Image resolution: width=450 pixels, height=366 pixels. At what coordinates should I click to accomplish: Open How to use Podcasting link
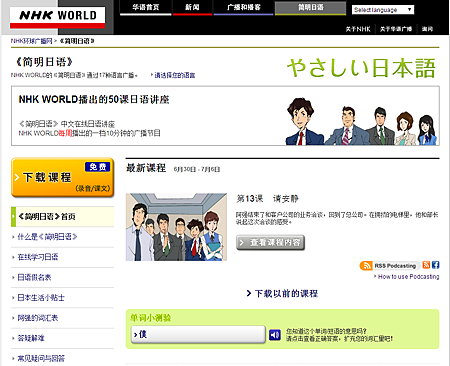[x=408, y=277]
